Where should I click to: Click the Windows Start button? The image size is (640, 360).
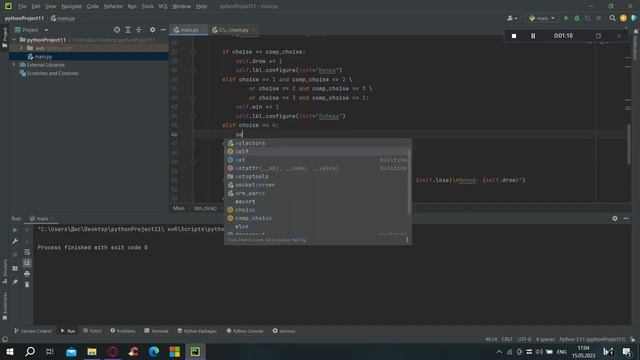pyautogui.click(x=9, y=351)
